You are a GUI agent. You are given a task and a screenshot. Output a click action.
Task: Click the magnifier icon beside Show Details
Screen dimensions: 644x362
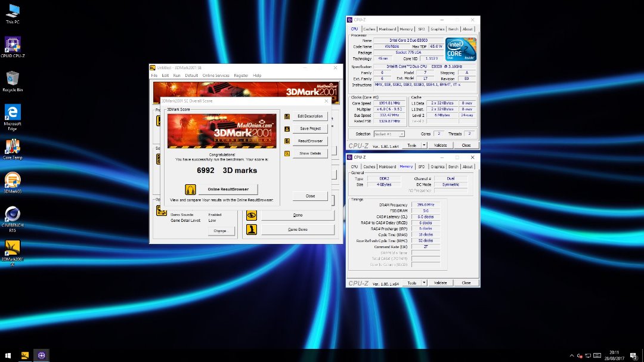(x=287, y=153)
